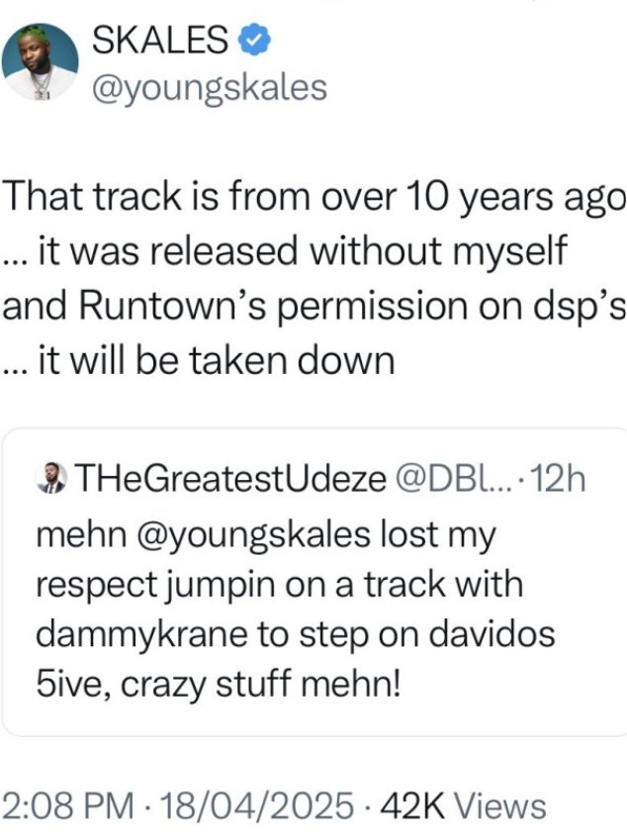Click the 2:08 PM post time
627x840 pixels.
coord(69,805)
